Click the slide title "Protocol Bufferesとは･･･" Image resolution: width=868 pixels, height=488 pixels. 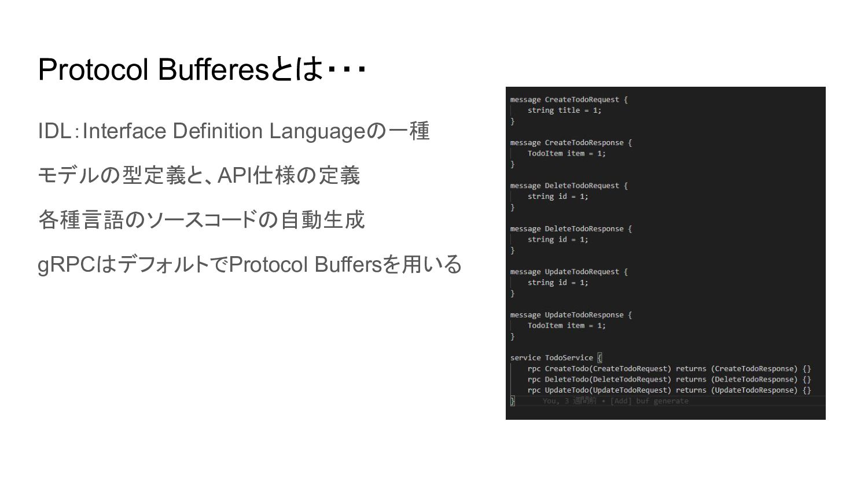tap(202, 70)
